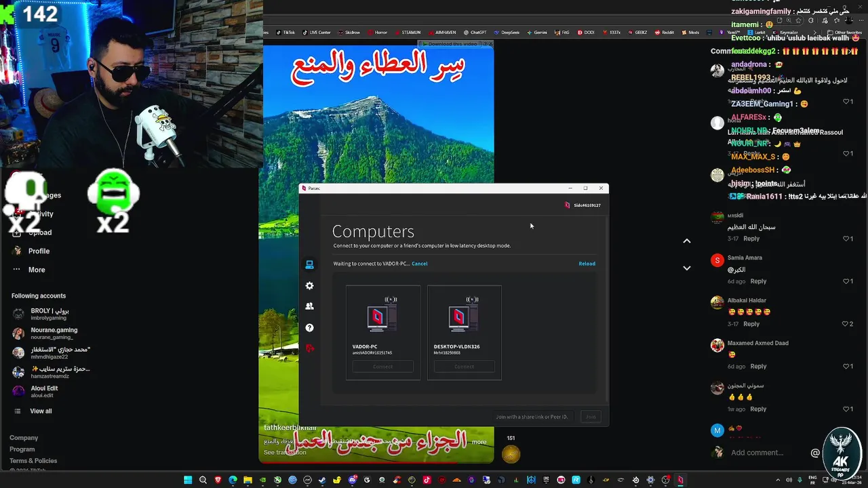The height and width of the screenshot is (488, 868).
Task: Open the Windows Start menu
Action: (188, 480)
